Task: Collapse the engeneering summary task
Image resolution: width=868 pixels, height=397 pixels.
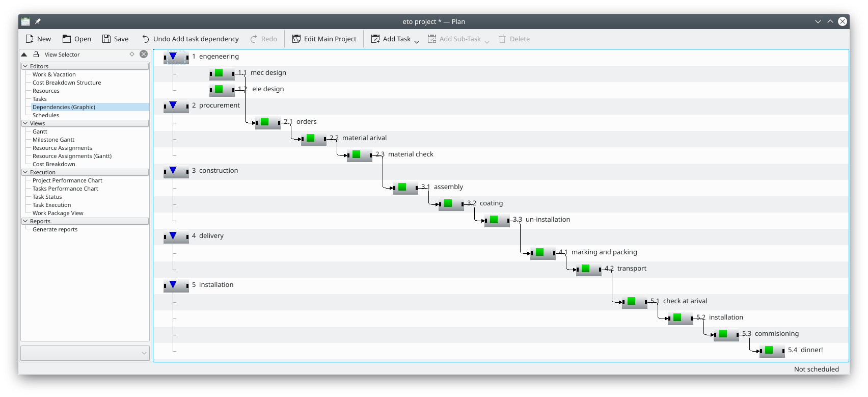Action: coord(173,56)
